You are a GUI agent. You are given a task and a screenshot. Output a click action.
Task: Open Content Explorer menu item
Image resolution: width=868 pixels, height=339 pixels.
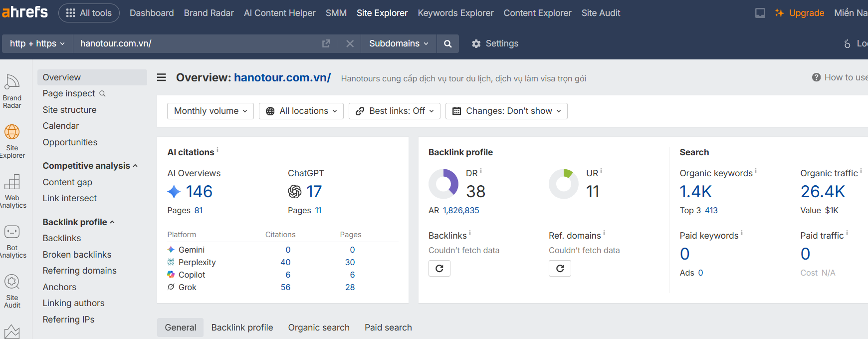[x=537, y=13]
